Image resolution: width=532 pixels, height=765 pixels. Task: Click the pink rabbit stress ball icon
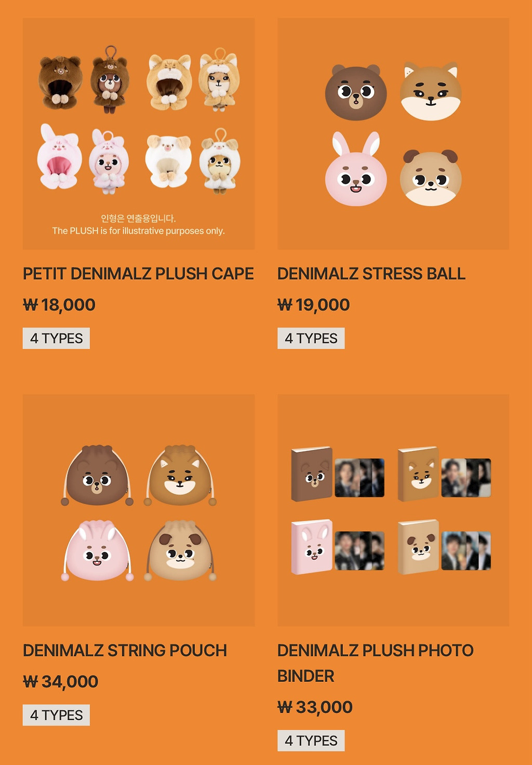[x=356, y=169]
